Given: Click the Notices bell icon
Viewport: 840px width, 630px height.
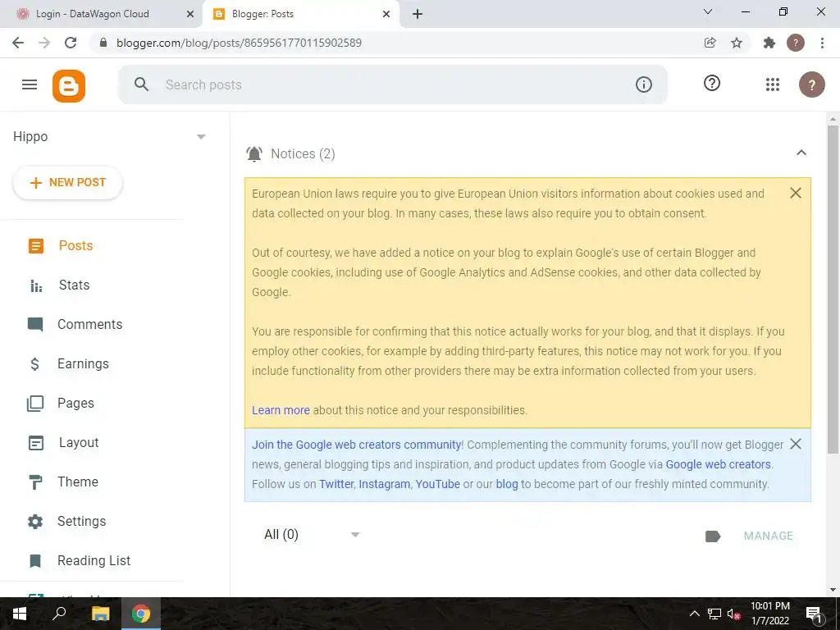Looking at the screenshot, I should [254, 153].
